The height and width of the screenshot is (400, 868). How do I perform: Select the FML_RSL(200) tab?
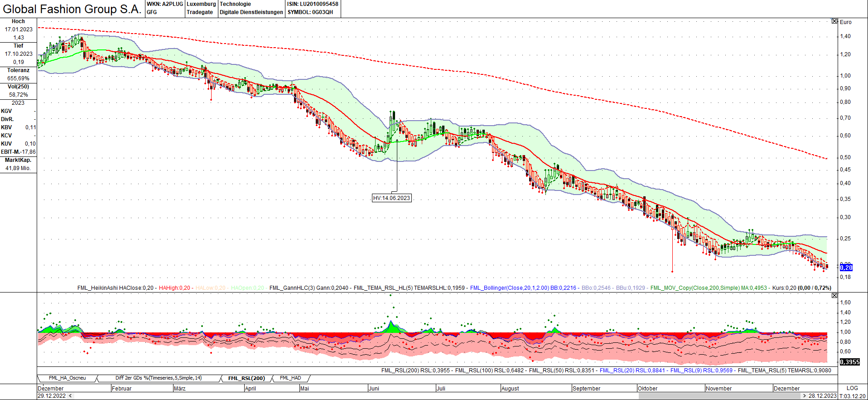pyautogui.click(x=246, y=378)
